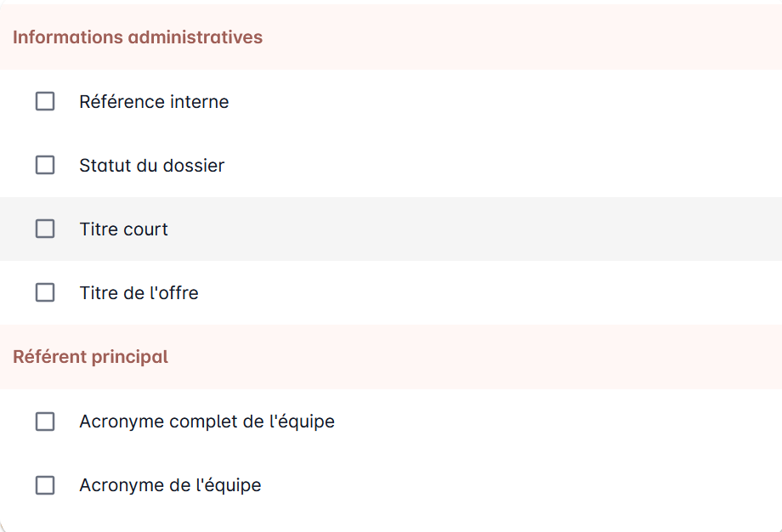Click the Informations administratives section heading
The image size is (782, 532).
pyautogui.click(x=138, y=37)
